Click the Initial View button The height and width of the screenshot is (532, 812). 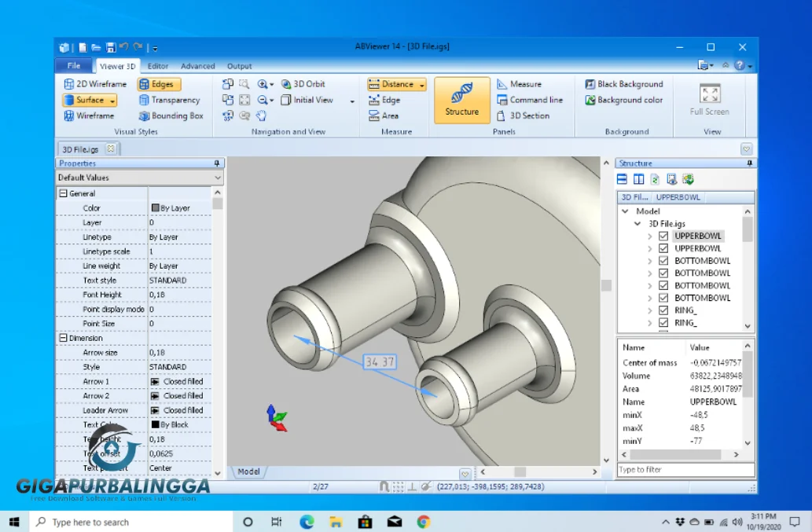(x=313, y=100)
